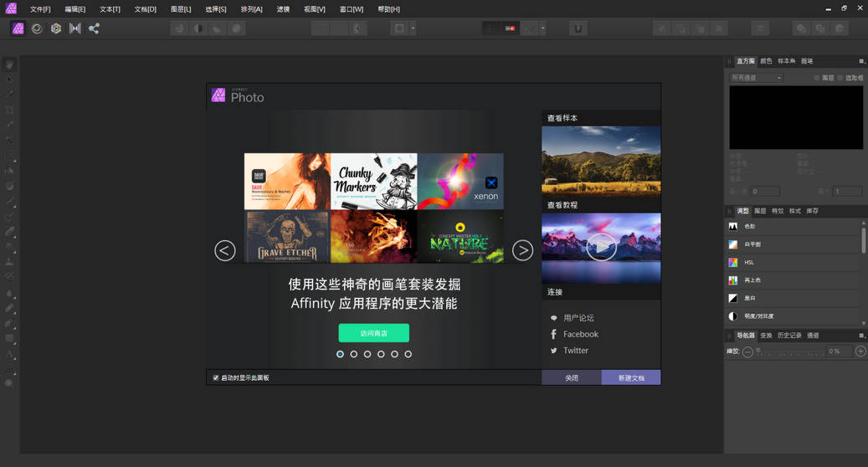Switch to the 历史记录 tab
Image resolution: width=868 pixels, height=467 pixels.
(x=789, y=336)
